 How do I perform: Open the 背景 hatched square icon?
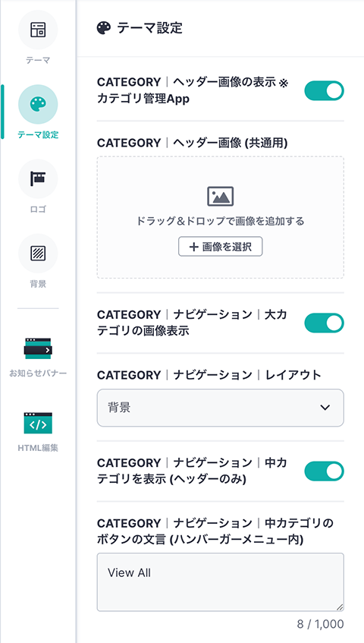pos(38,254)
